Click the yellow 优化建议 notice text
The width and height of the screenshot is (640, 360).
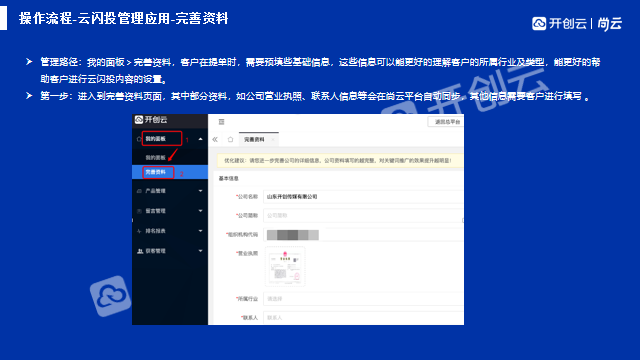338,161
